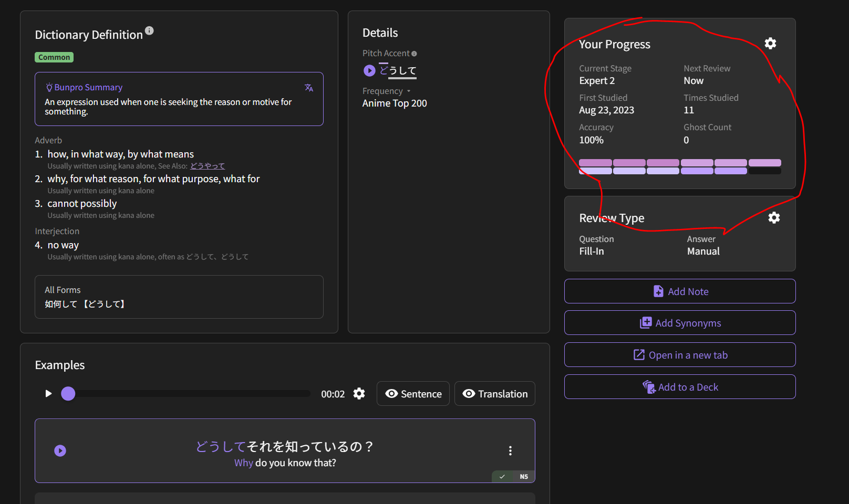
Task: Toggle the checkmark on the N5 example
Action: point(502,477)
